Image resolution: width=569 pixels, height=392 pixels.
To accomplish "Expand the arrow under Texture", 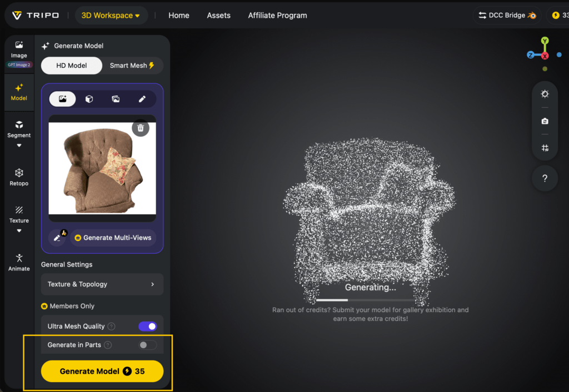I will pyautogui.click(x=19, y=230).
